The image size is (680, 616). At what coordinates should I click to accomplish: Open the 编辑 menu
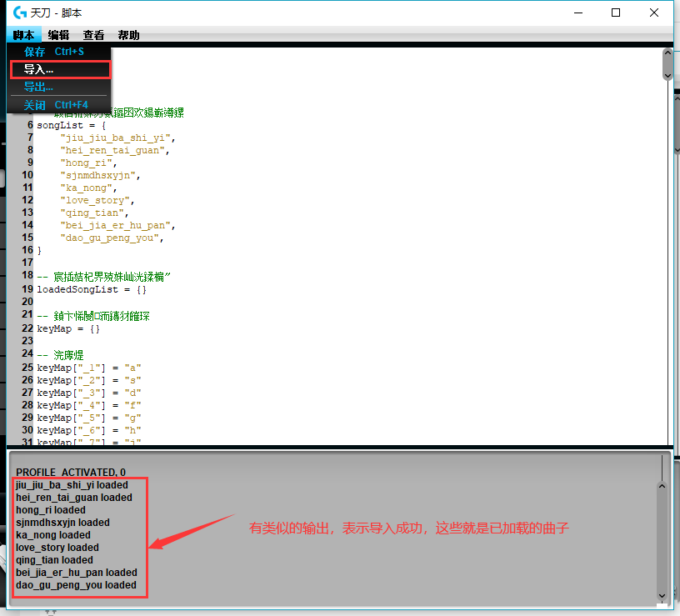(x=58, y=35)
